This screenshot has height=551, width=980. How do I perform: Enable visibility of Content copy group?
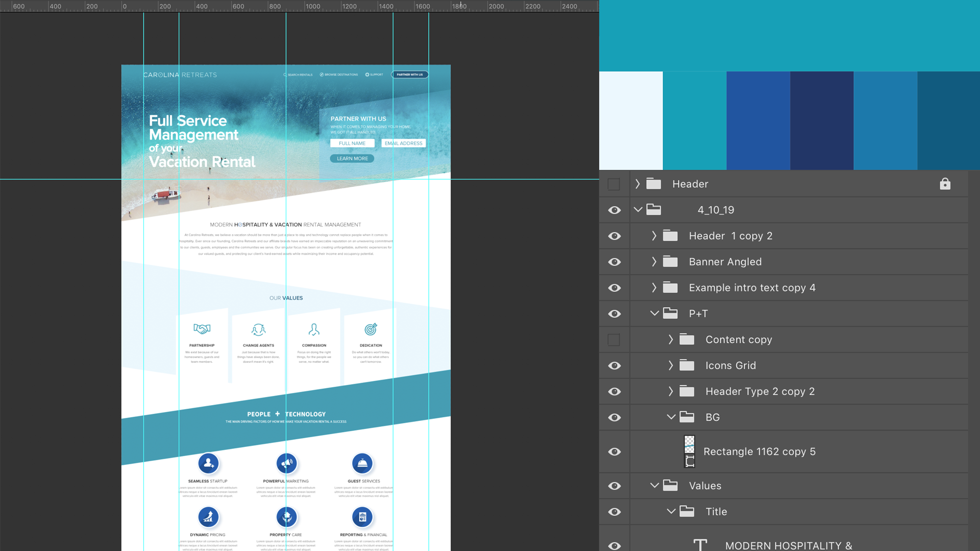tap(614, 340)
